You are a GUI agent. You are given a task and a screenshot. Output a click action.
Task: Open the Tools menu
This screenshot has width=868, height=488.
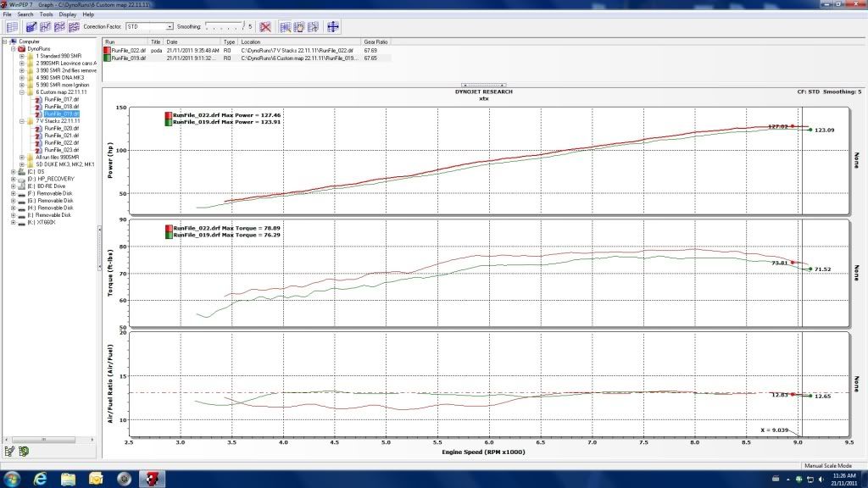pyautogui.click(x=46, y=14)
